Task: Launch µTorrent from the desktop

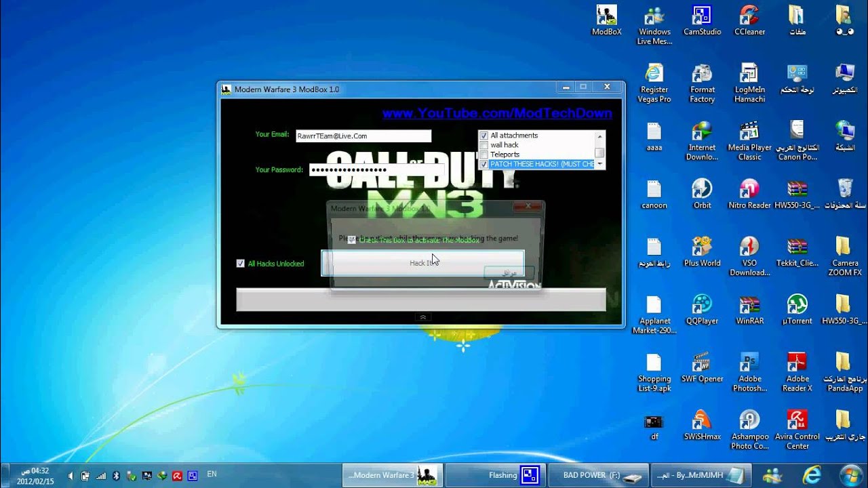Action: [x=797, y=310]
